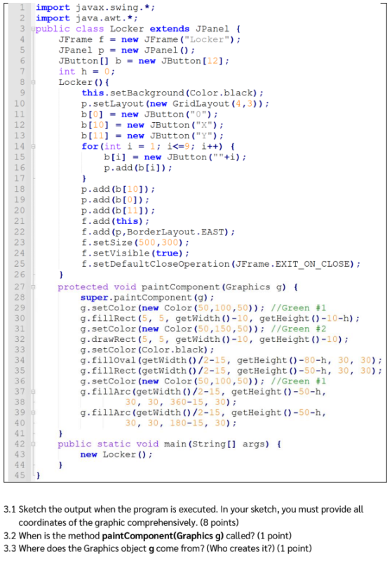Click the JButton[] b = new JButton[12] line

coord(144,61)
